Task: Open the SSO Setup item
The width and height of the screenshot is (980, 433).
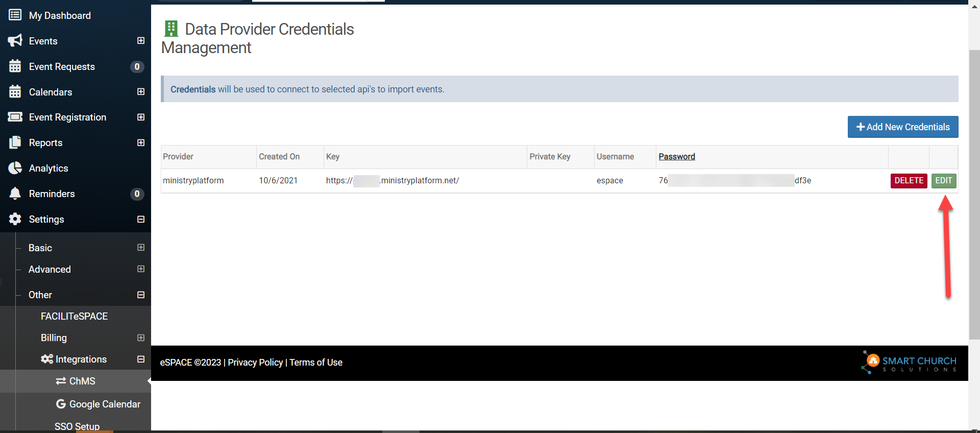Action: tap(77, 426)
